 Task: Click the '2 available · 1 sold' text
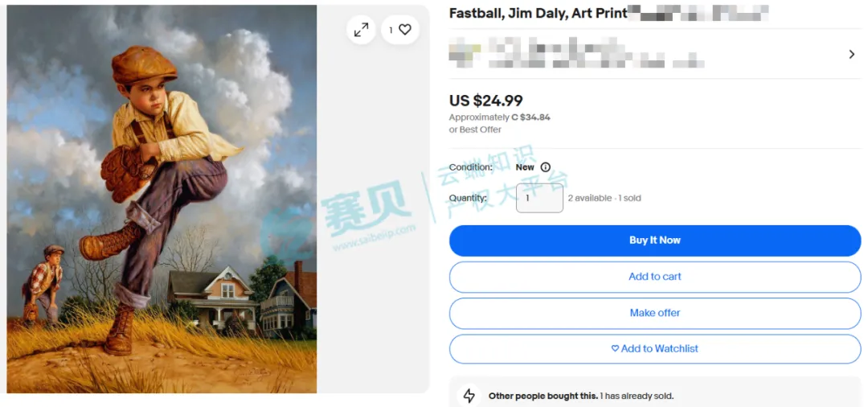[604, 198]
